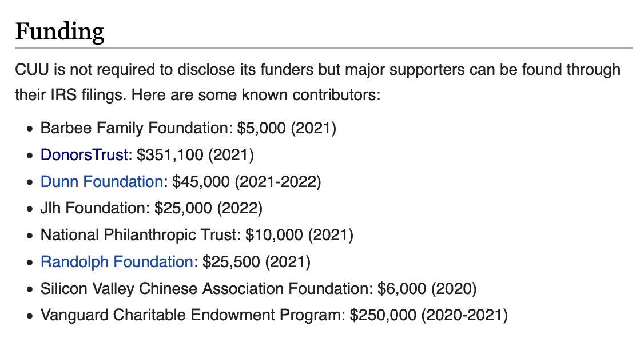Follow the Randolph Foundation link

pyautogui.click(x=117, y=262)
